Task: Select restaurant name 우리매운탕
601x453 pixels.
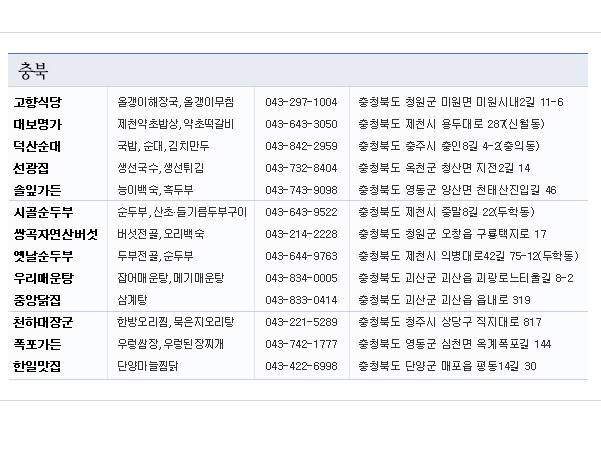Action: click(43, 278)
